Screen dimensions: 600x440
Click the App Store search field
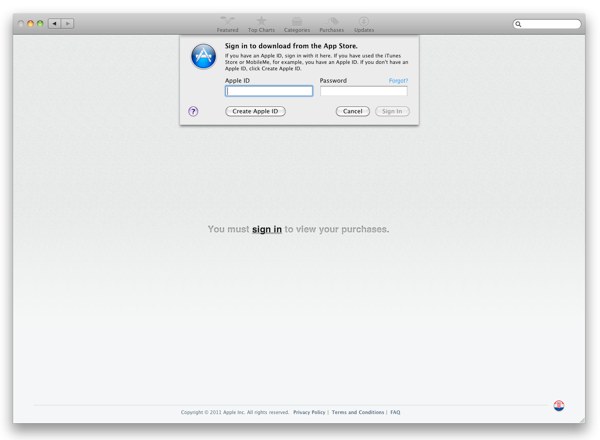(x=547, y=24)
